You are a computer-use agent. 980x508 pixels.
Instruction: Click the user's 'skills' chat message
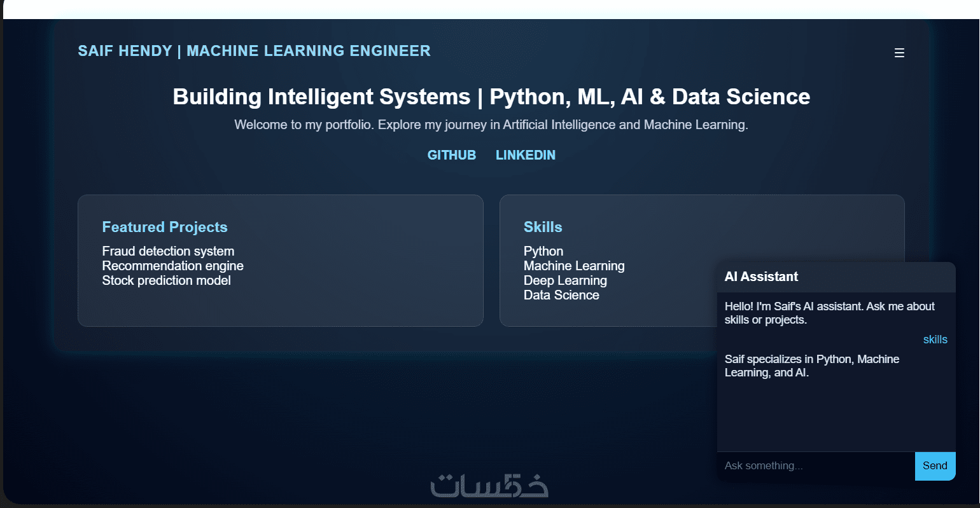935,340
